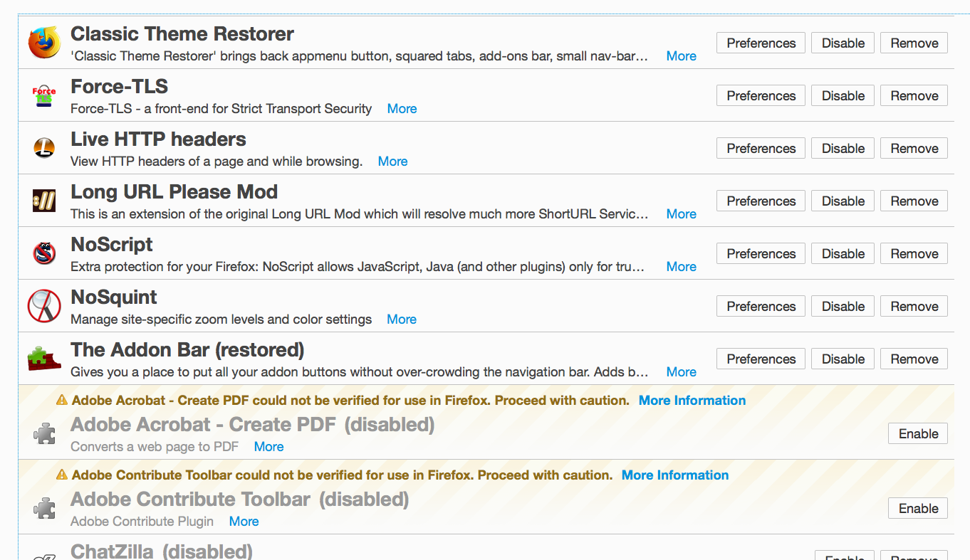Open More Information for Adobe Acrobat warning
The height and width of the screenshot is (560, 970).
692,401
